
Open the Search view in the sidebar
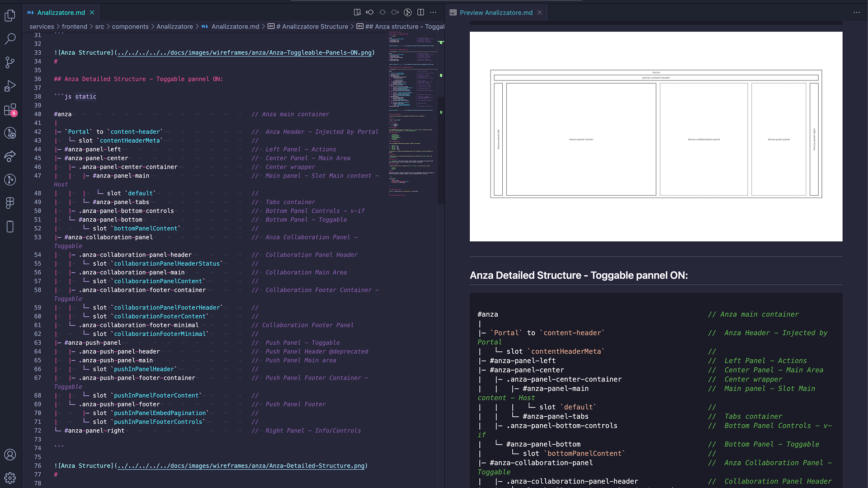[10, 39]
